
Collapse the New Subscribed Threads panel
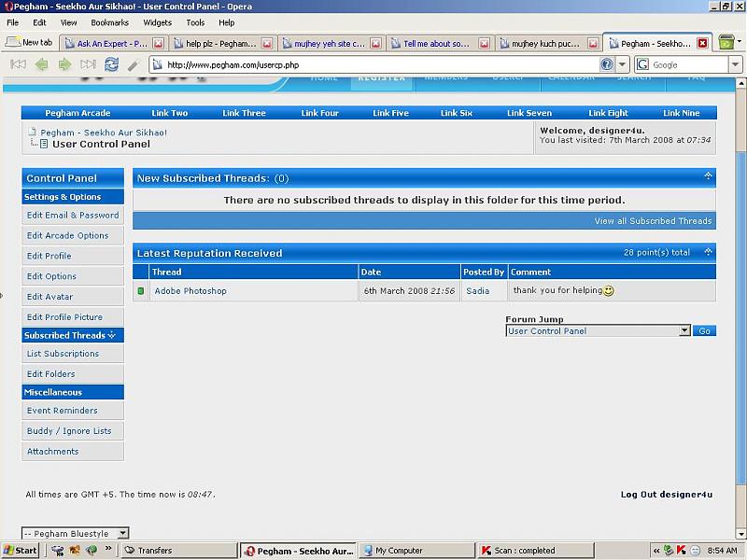pyautogui.click(x=708, y=176)
